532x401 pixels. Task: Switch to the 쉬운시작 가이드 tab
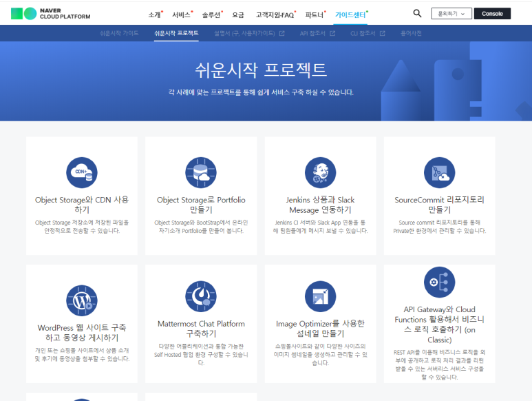pos(119,33)
